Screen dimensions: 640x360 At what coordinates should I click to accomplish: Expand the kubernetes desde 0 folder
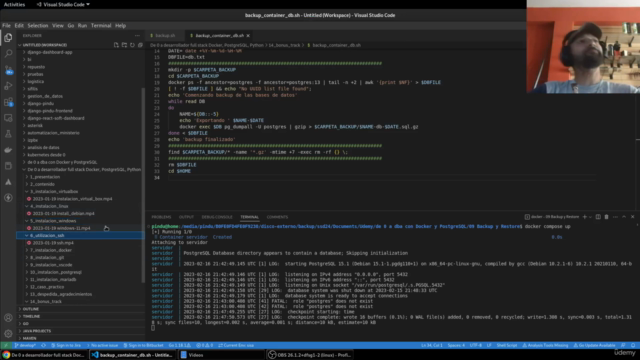tap(46, 155)
